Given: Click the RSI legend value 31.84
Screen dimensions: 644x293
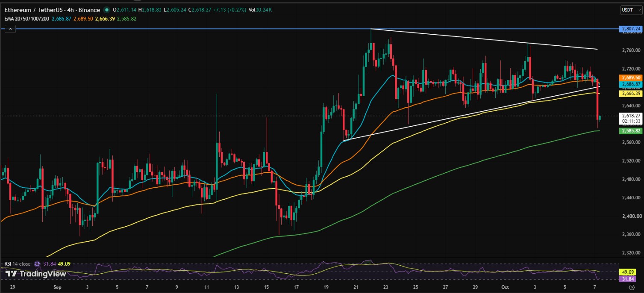Looking at the screenshot, I should click(49, 264).
